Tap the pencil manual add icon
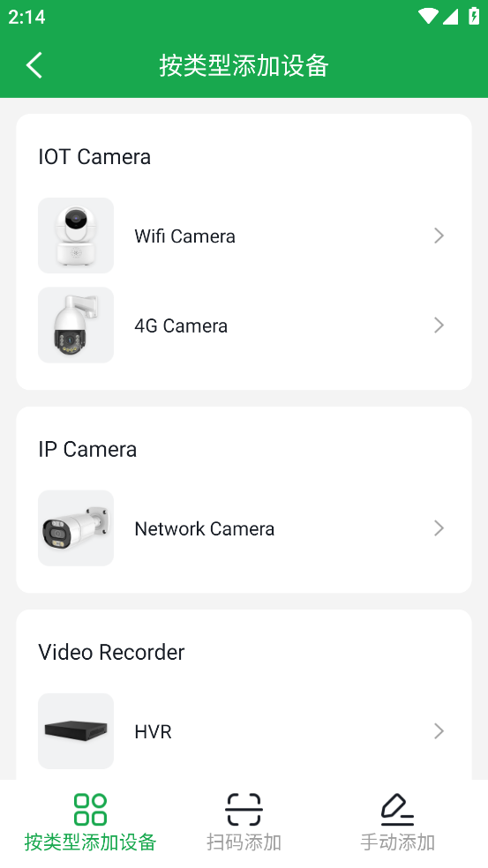The height and width of the screenshot is (868, 488). (x=397, y=809)
